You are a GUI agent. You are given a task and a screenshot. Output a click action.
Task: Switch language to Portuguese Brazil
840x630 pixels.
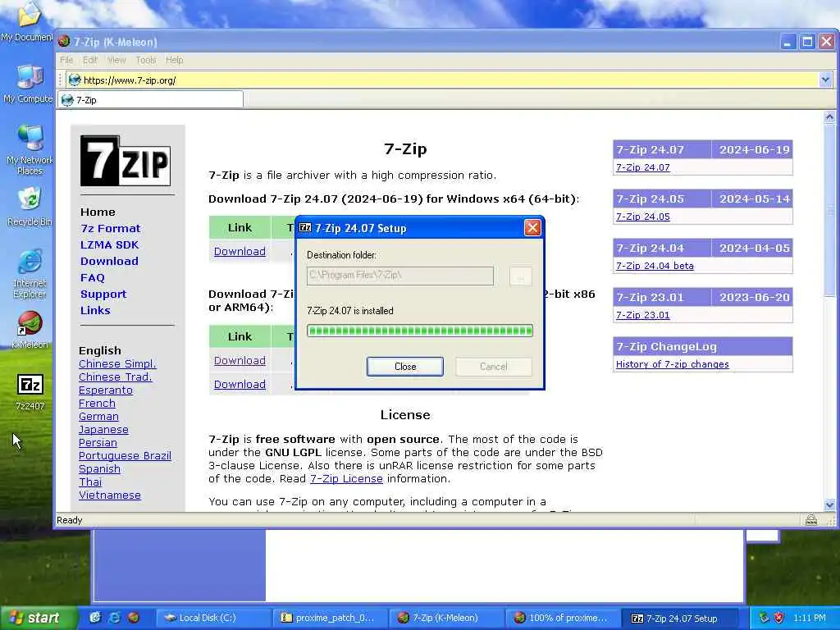pos(125,456)
